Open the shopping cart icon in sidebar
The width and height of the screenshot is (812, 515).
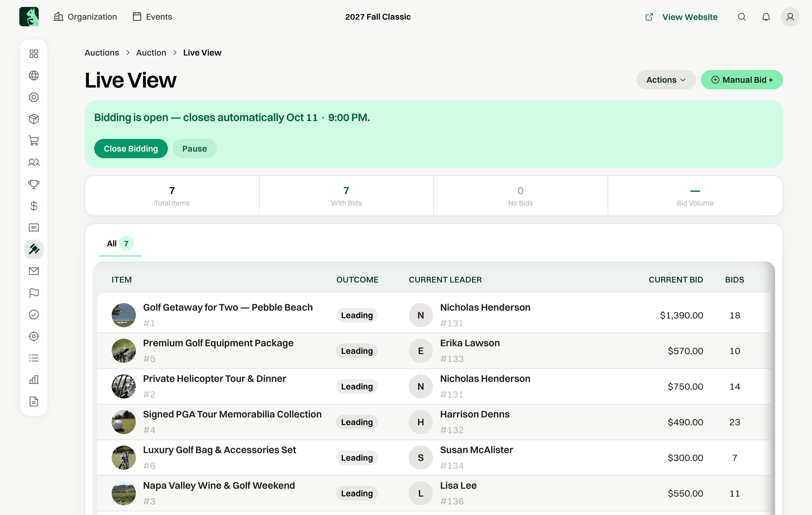point(34,141)
